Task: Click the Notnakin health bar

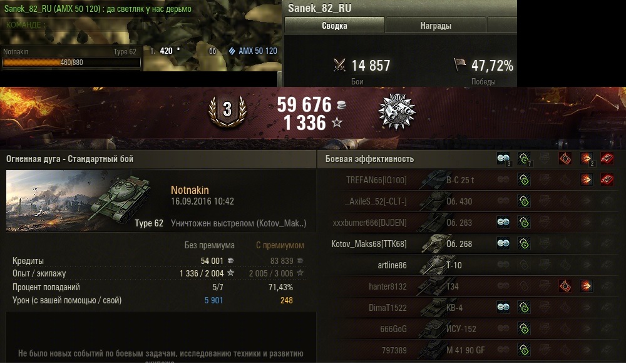Action: click(x=71, y=63)
